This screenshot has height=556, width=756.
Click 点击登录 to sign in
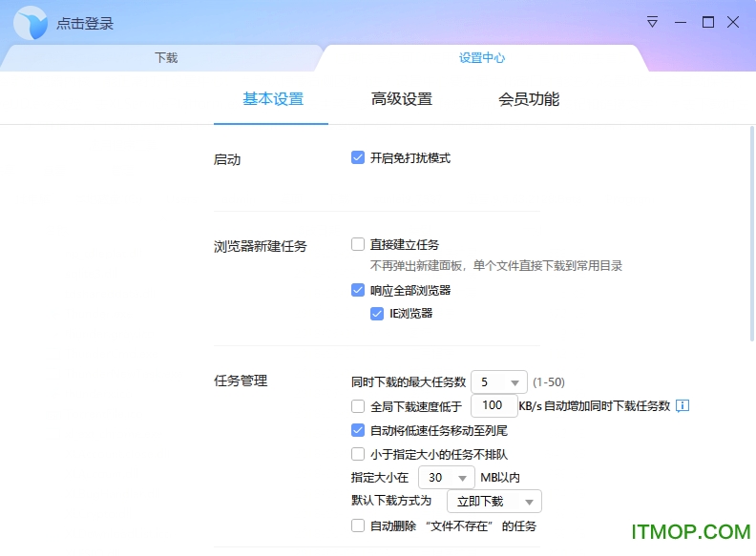85,24
